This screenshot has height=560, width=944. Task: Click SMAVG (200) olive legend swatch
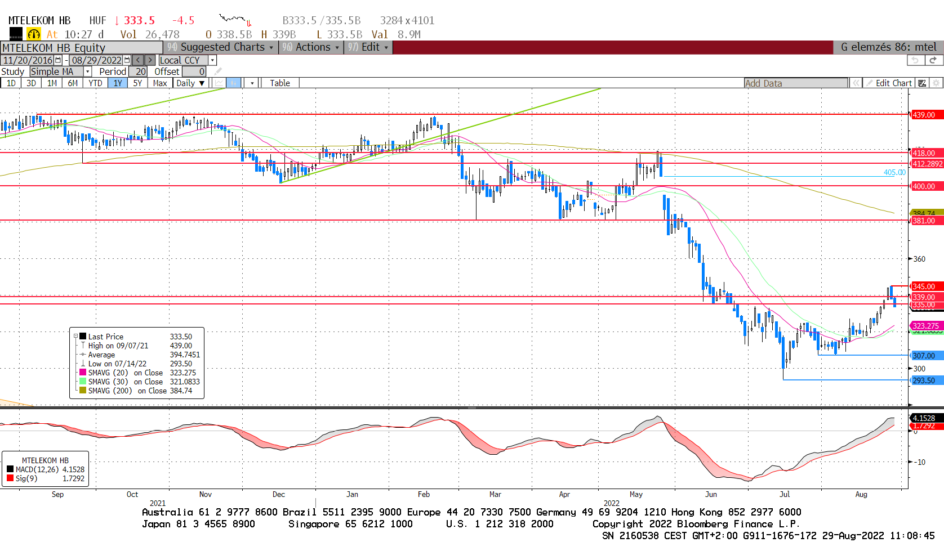83,391
